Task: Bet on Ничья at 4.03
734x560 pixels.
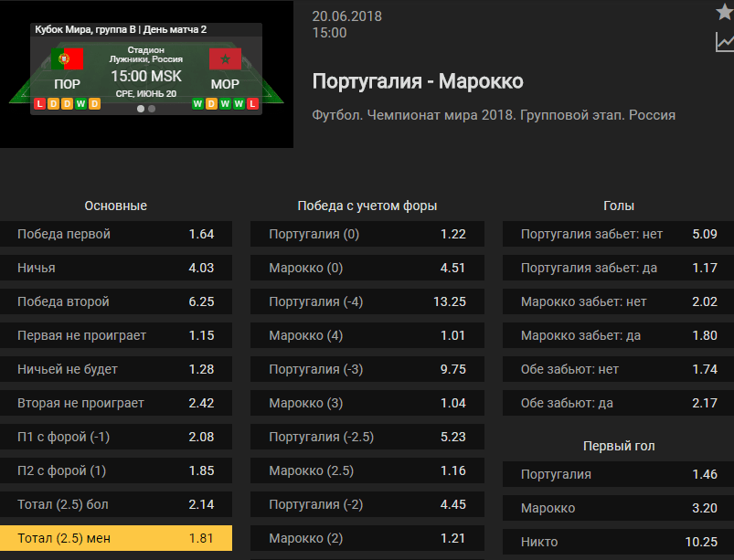Action: click(116, 268)
